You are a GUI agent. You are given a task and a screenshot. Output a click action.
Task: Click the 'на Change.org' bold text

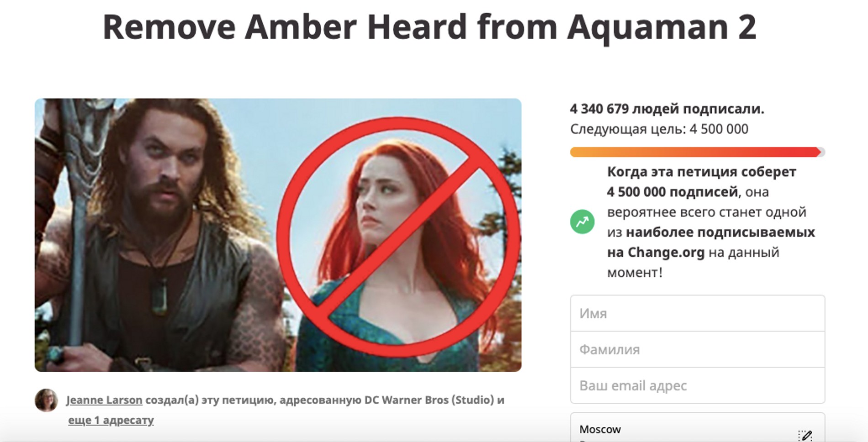pyautogui.click(x=656, y=253)
